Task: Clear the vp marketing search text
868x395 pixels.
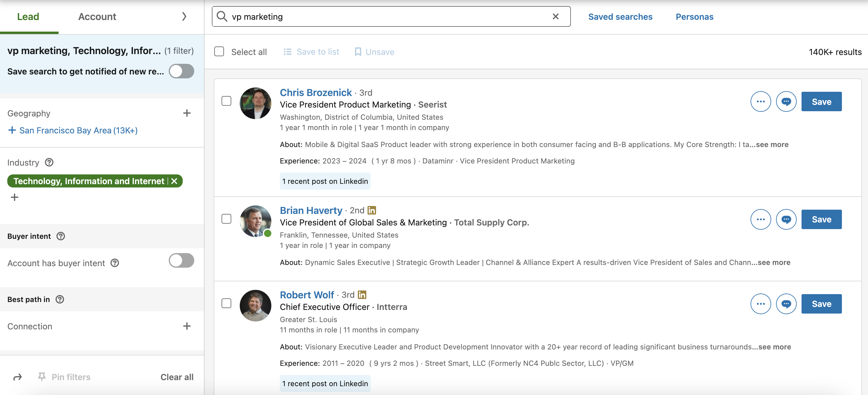Action: click(556, 16)
